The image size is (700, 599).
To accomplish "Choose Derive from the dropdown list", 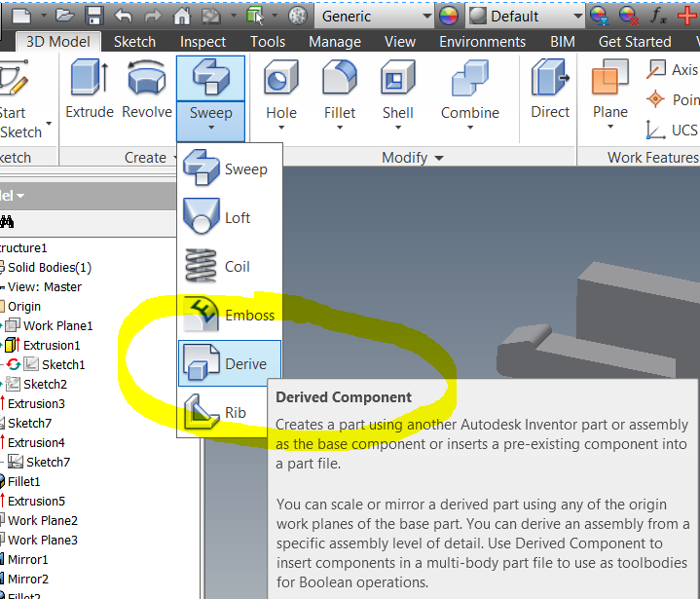I will pos(230,363).
